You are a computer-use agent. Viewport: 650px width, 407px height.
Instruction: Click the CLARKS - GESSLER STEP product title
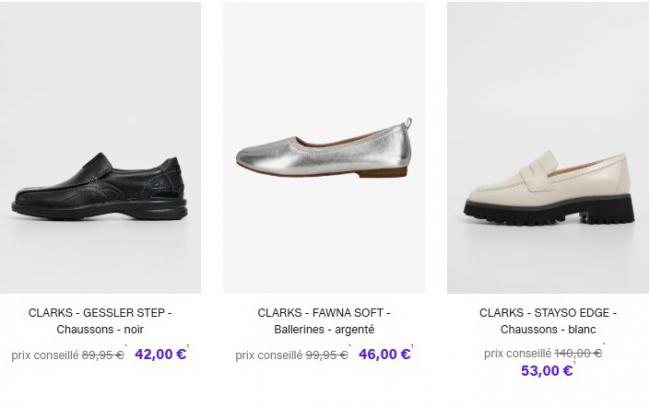click(x=100, y=313)
